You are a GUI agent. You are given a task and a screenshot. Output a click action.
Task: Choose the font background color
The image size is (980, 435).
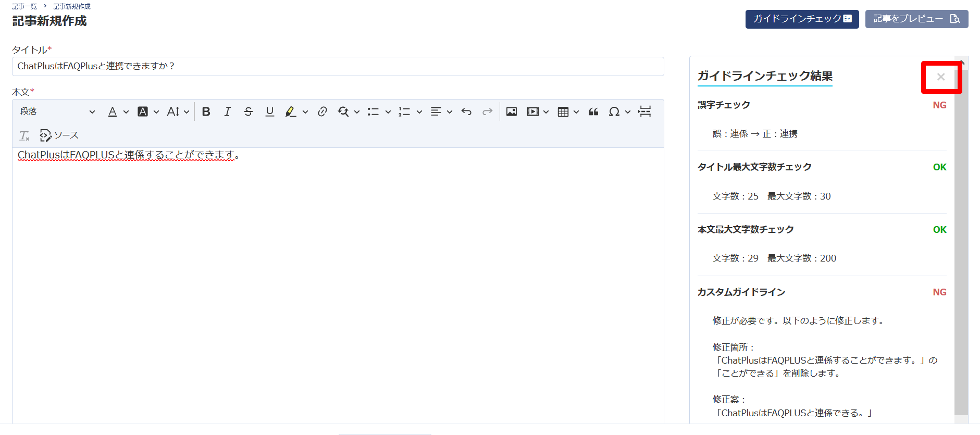click(x=143, y=111)
